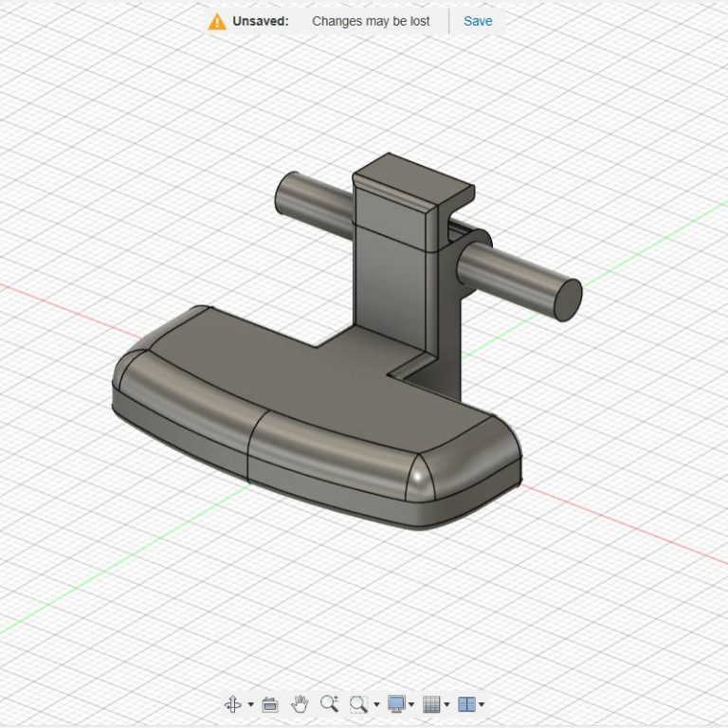Open the Grid and Snaps dropdown arrow
Screen dimensions: 728x728
pyautogui.click(x=446, y=704)
